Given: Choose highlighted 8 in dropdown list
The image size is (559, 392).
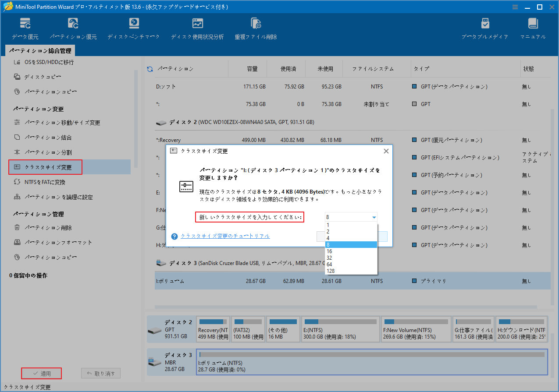Looking at the screenshot, I should (x=351, y=245).
